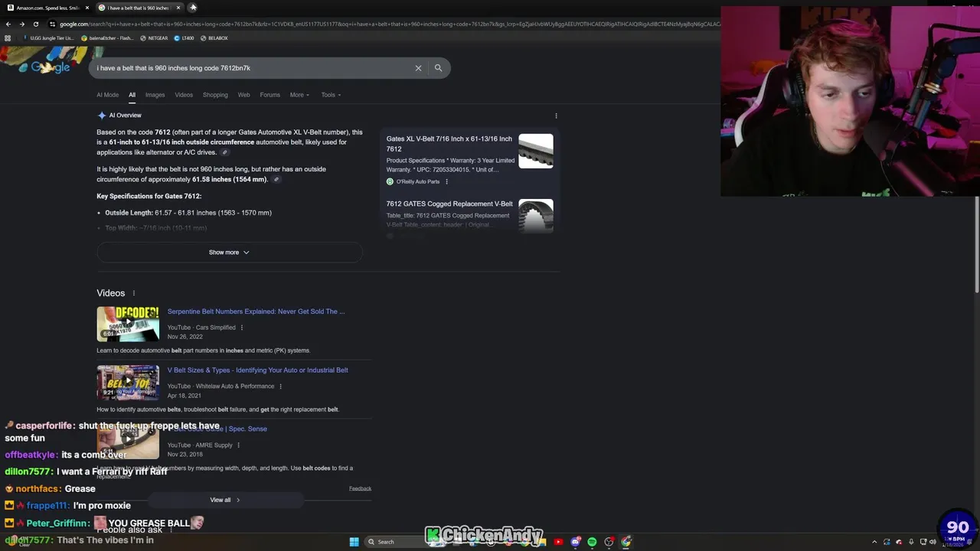Image resolution: width=980 pixels, height=551 pixels.
Task: Open options menu next to AMRE Supply
Action: tap(238, 445)
